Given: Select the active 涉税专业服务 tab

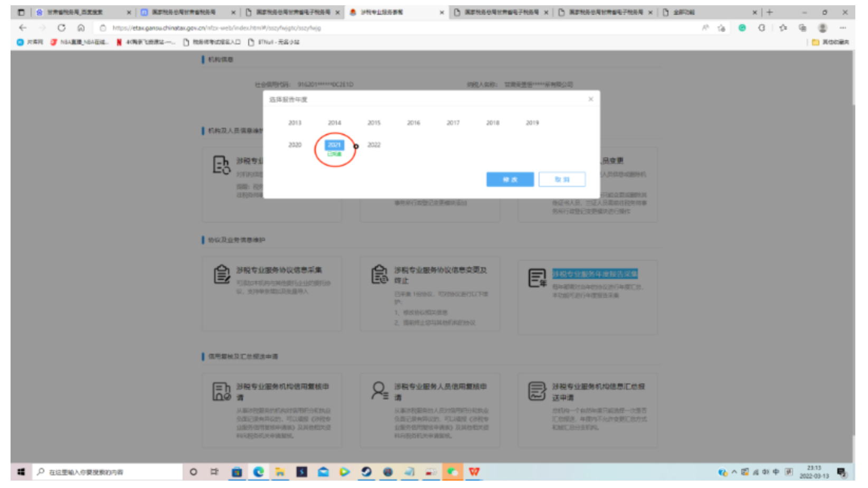Looking at the screenshot, I should point(396,12).
